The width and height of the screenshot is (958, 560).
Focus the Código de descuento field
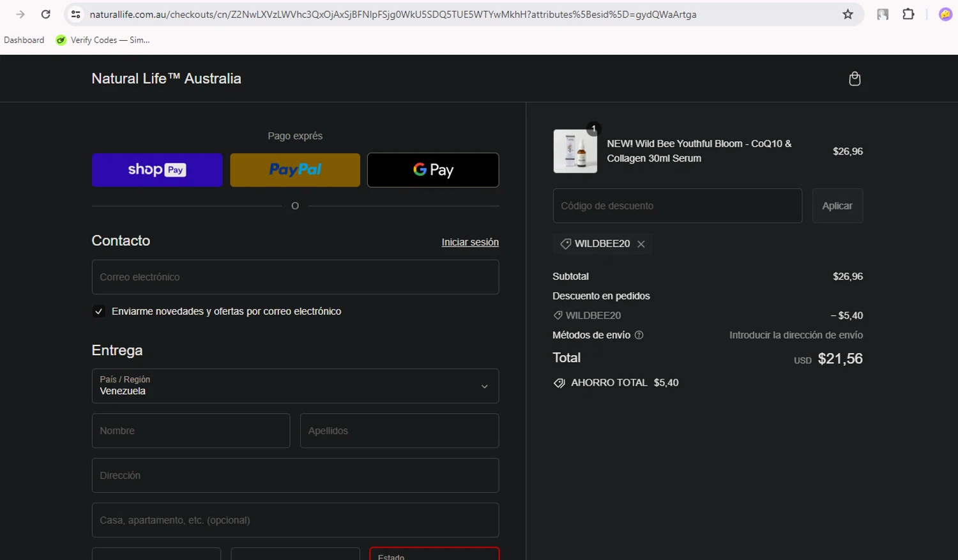point(678,206)
